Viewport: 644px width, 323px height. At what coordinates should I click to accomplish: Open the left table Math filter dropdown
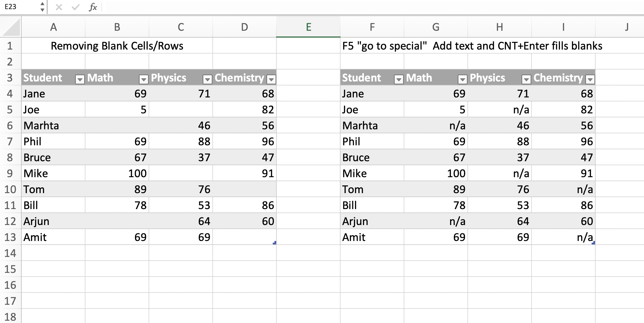tap(144, 79)
